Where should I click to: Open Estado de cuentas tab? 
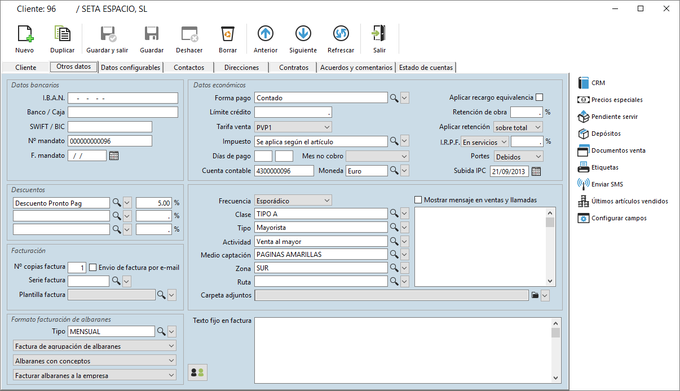[x=426, y=68]
